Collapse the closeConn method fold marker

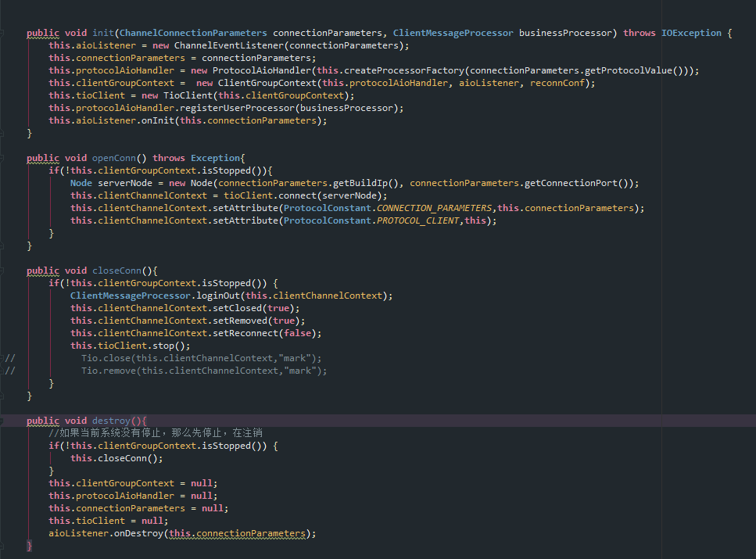[2, 271]
